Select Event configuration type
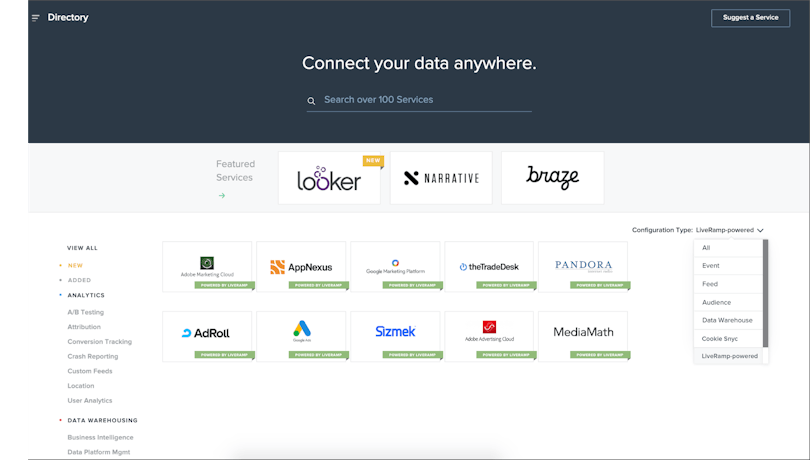Image resolution: width=810 pixels, height=460 pixels. 728,266
